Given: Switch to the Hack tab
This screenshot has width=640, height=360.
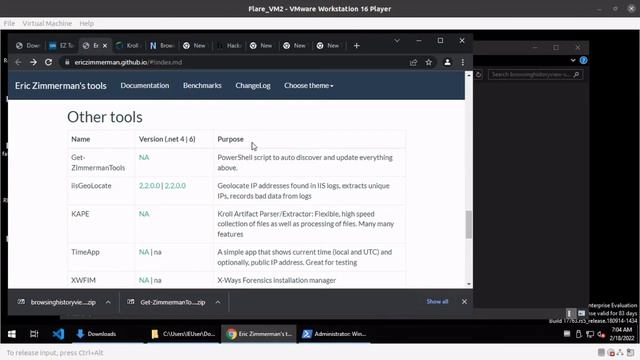Looking at the screenshot, I should [x=229, y=46].
